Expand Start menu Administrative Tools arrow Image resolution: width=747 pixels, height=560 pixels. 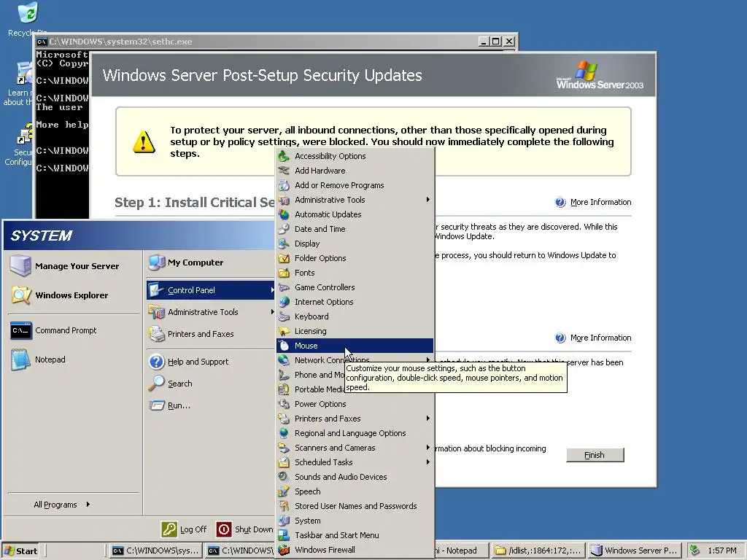pyautogui.click(x=272, y=312)
